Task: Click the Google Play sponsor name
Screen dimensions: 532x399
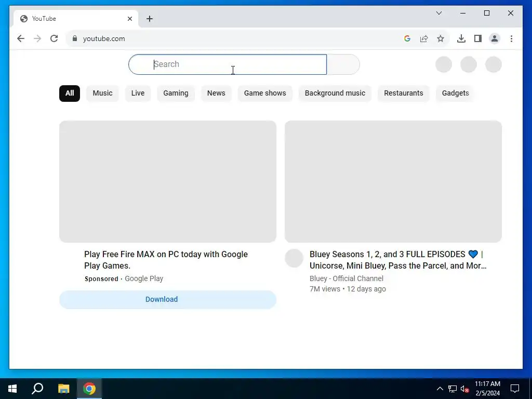Action: pyautogui.click(x=144, y=278)
